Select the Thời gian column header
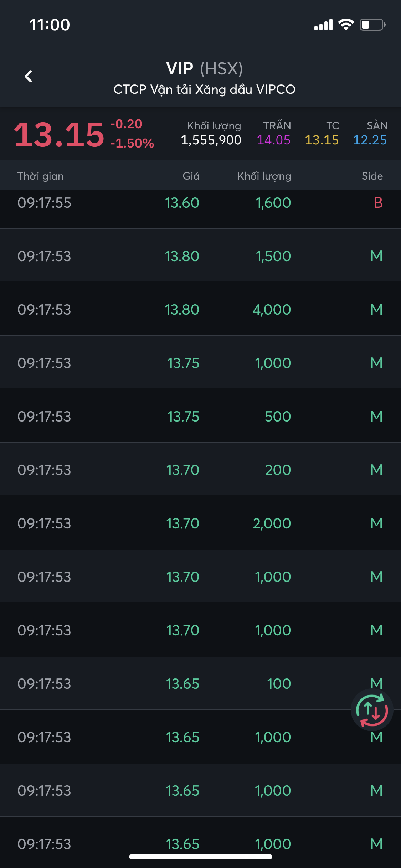401x868 pixels. pyautogui.click(x=41, y=176)
